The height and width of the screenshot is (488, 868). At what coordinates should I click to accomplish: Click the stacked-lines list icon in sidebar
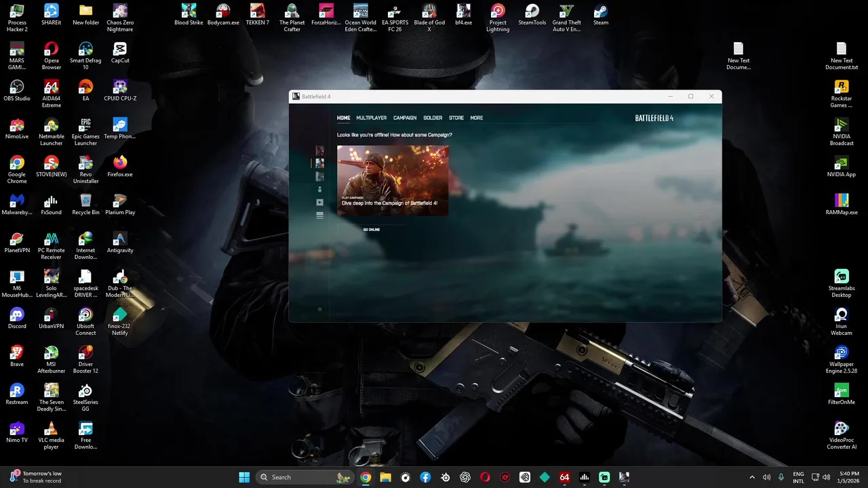[x=320, y=216]
